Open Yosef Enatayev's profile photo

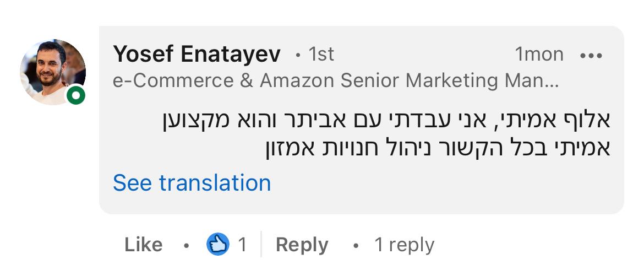coord(52,72)
